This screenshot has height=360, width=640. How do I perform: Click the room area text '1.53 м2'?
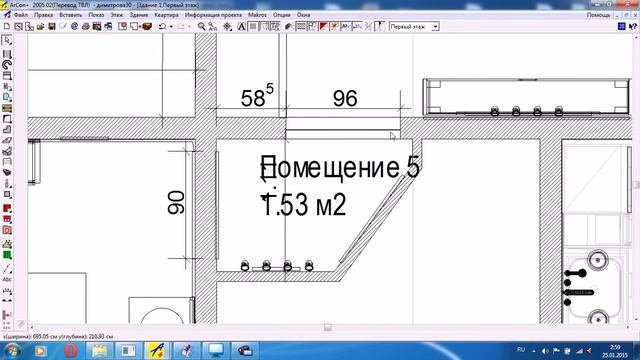[304, 204]
